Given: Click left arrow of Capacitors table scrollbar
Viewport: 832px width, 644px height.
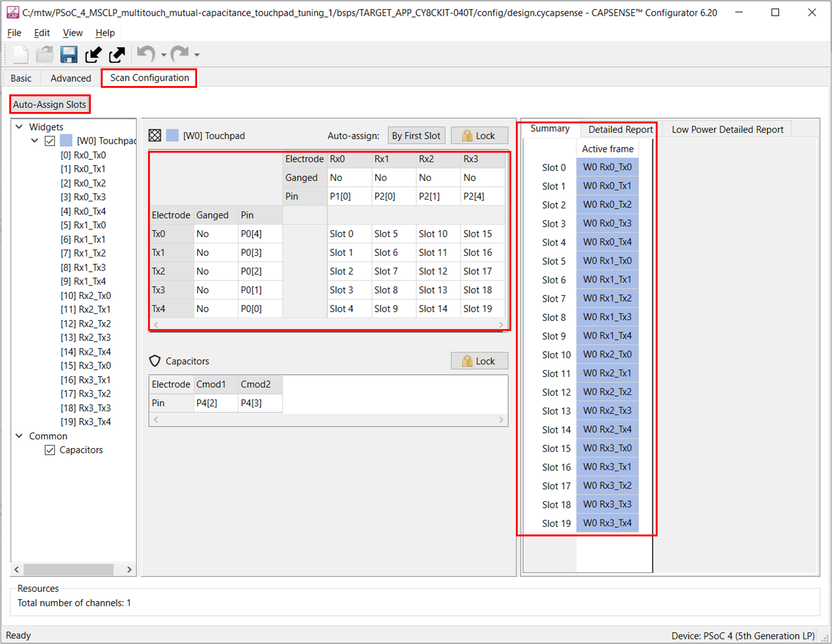Looking at the screenshot, I should tap(156, 419).
